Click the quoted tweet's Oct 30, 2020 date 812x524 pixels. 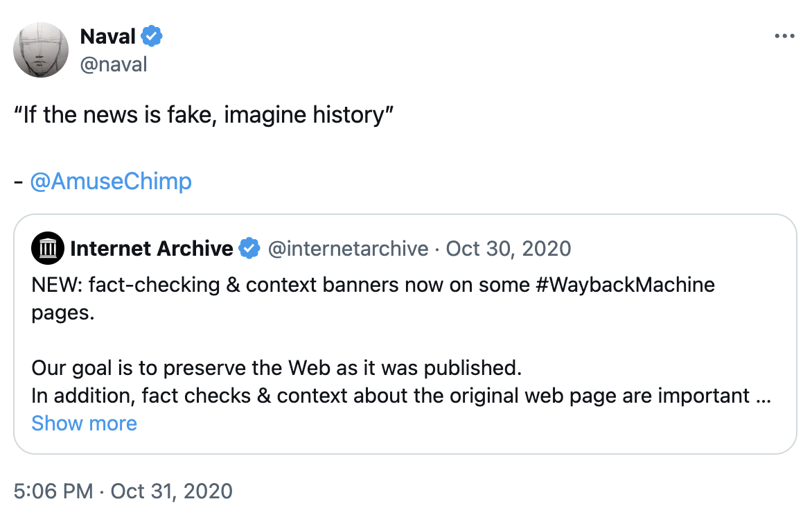point(509,248)
